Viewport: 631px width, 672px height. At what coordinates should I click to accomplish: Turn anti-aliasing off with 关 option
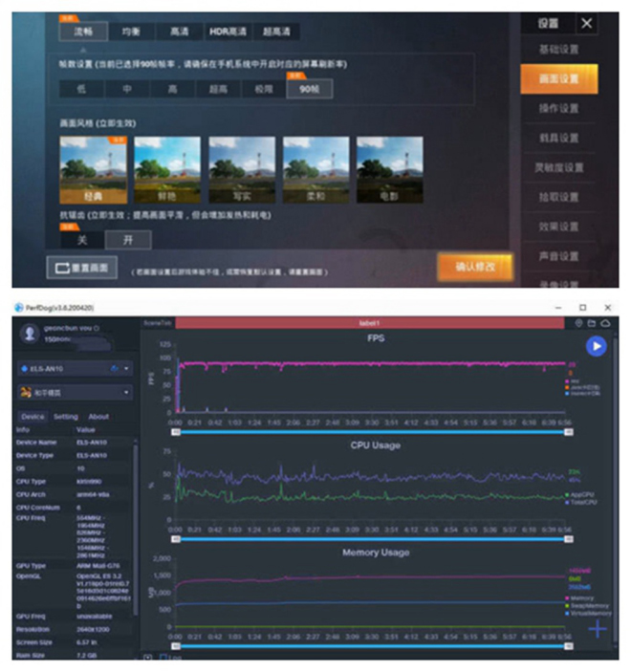coord(81,240)
